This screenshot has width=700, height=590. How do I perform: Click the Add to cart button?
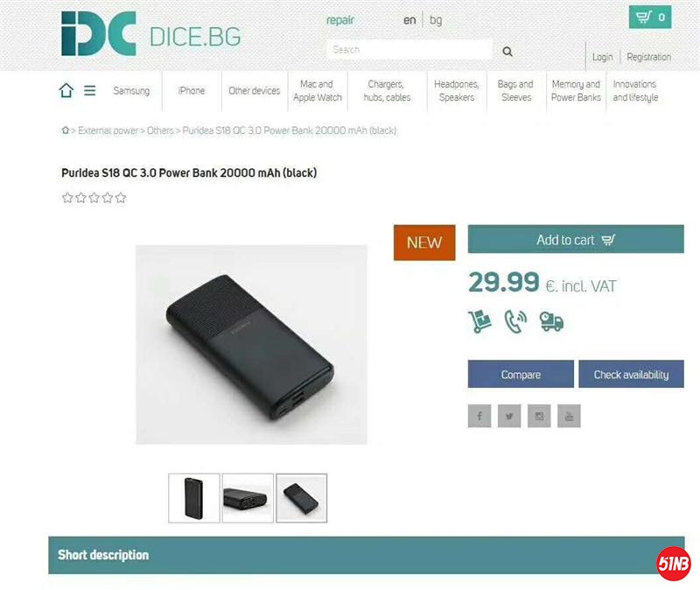pos(576,239)
